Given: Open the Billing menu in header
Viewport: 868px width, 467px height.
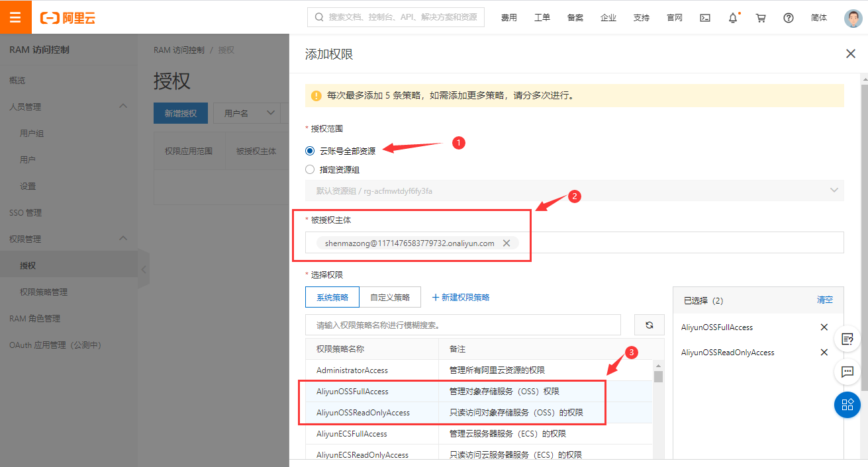Looking at the screenshot, I should (509, 18).
